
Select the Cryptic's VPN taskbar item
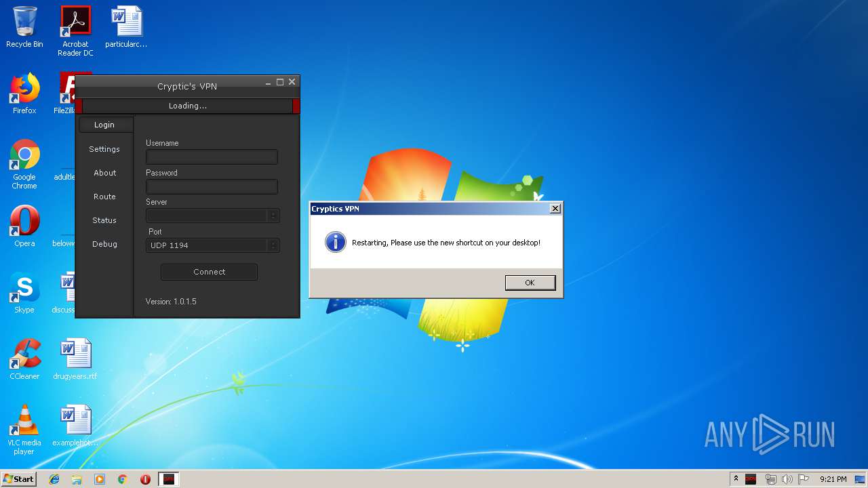[169, 479]
